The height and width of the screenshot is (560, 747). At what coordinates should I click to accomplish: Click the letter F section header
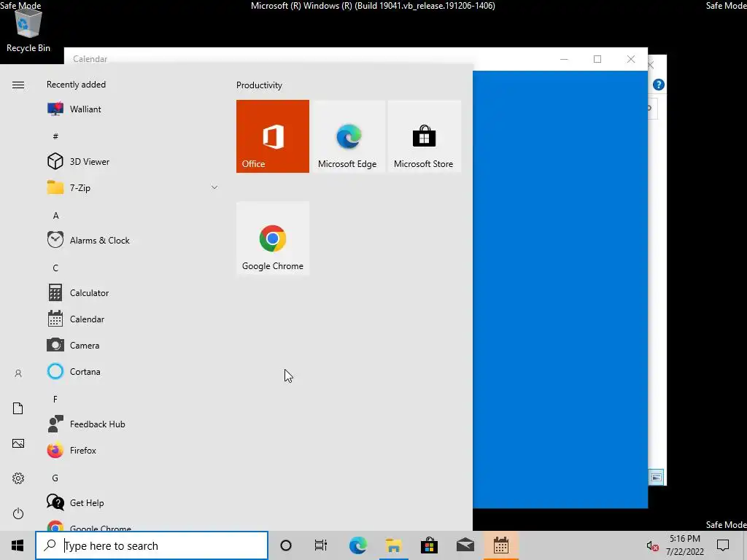coord(55,399)
